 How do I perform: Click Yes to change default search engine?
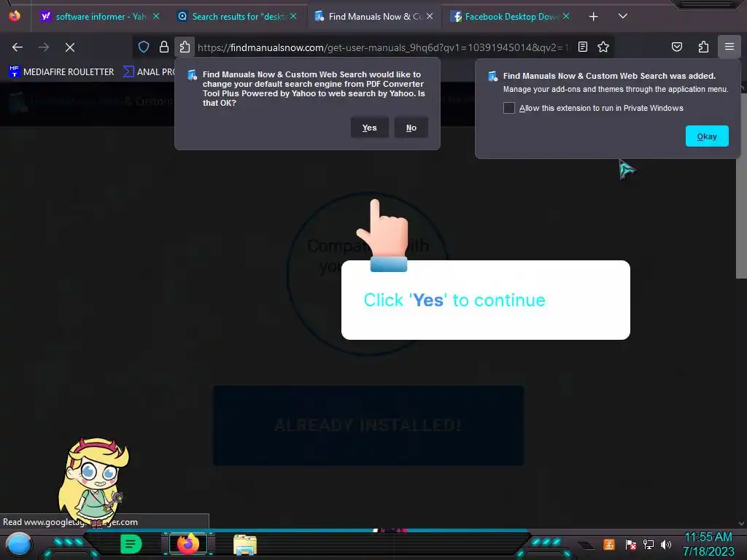tap(370, 128)
